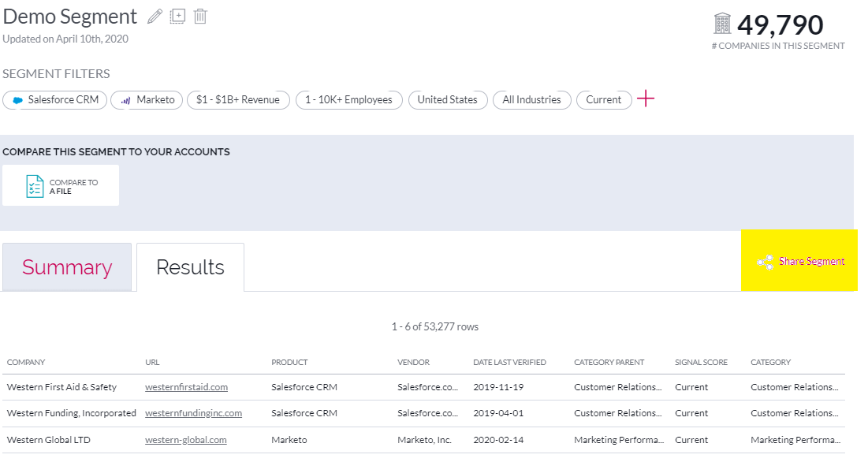Click the Company column header
The image size is (868, 462).
pyautogui.click(x=26, y=363)
